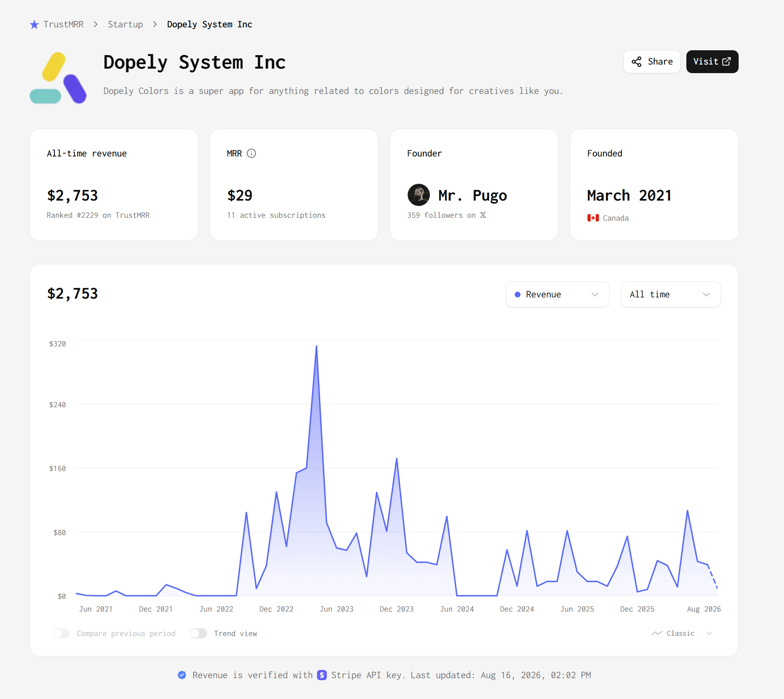Screen dimensions: 784x699
Task: Click the MRR info icon
Action: (251, 153)
